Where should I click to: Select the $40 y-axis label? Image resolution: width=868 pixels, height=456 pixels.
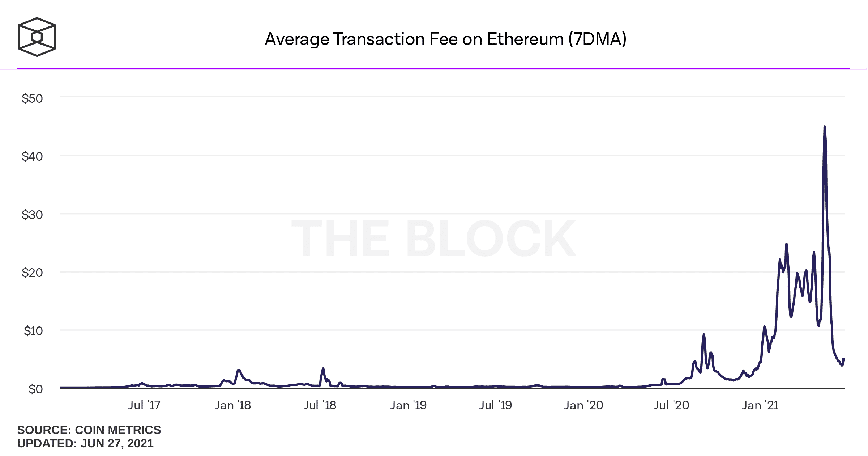[x=32, y=156]
